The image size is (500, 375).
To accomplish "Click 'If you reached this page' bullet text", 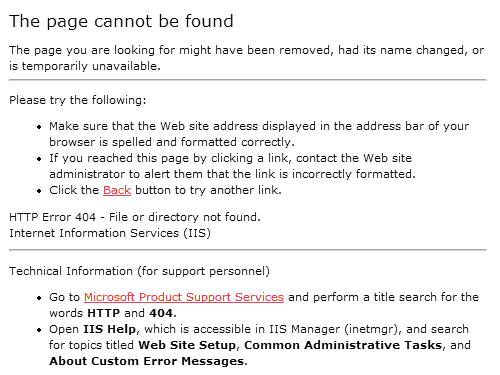I will click(x=230, y=158).
